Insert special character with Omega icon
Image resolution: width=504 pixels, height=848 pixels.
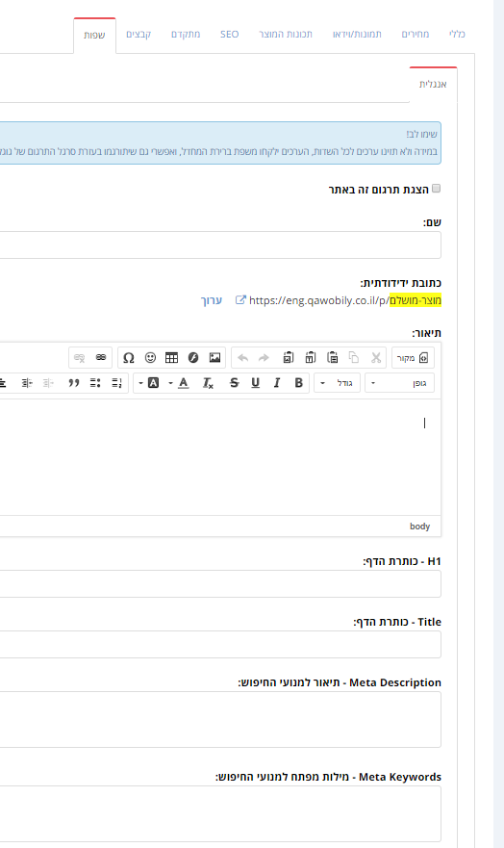tap(129, 357)
